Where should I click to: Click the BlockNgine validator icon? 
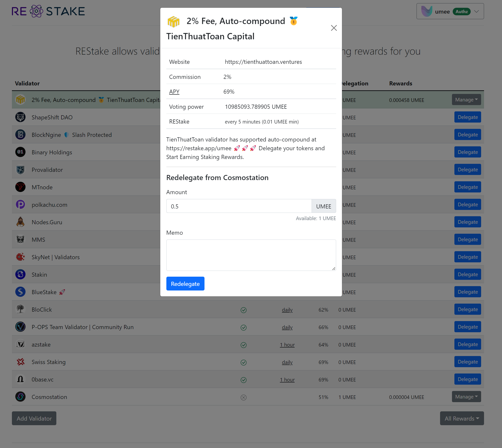point(20,135)
